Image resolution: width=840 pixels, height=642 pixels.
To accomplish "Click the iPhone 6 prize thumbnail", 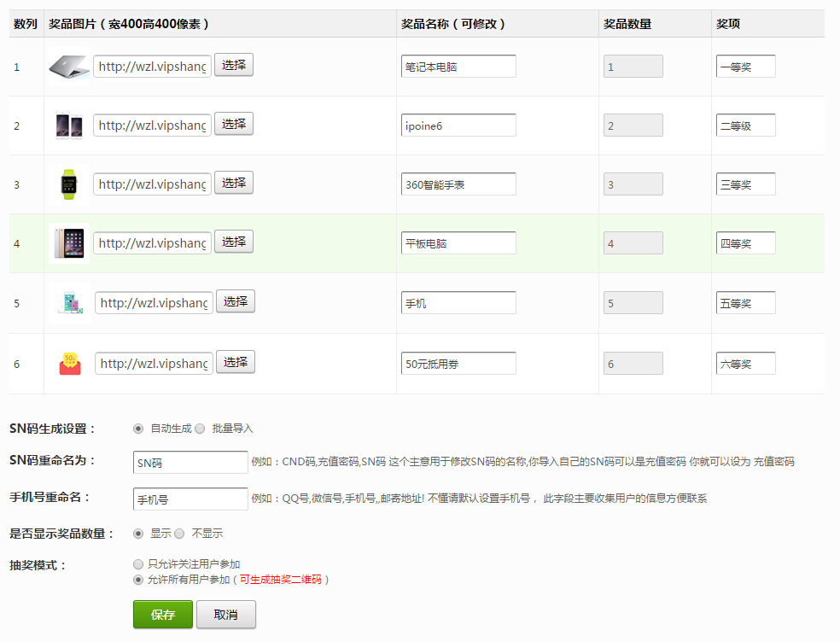I will click(69, 125).
